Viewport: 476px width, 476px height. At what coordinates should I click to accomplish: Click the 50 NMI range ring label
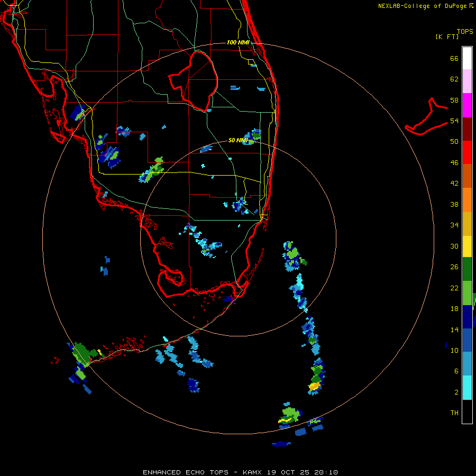click(x=237, y=140)
